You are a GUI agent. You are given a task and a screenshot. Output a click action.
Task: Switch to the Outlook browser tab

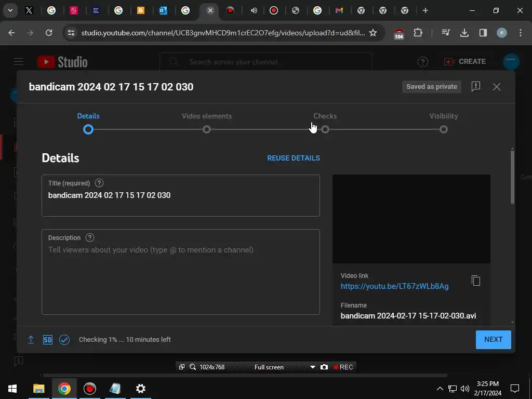pos(163,10)
